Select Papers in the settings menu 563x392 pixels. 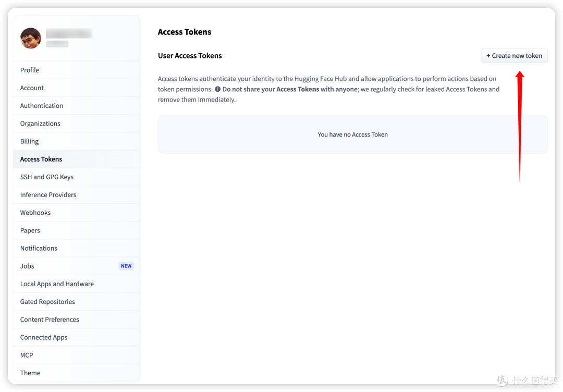pos(77,230)
